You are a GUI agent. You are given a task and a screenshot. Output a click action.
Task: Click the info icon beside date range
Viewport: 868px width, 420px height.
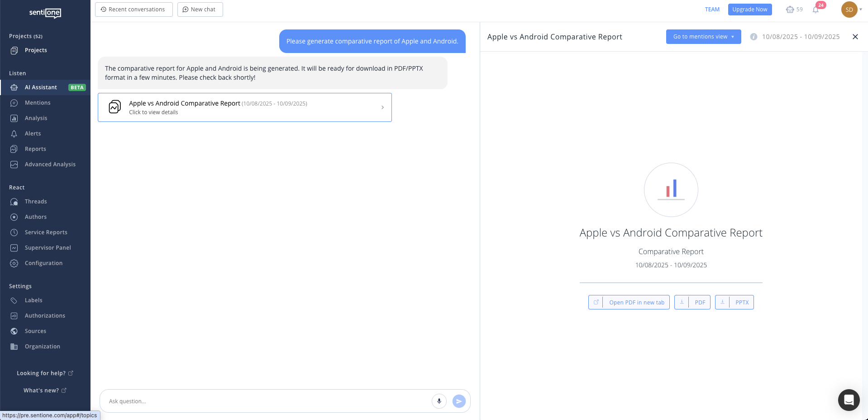point(754,37)
